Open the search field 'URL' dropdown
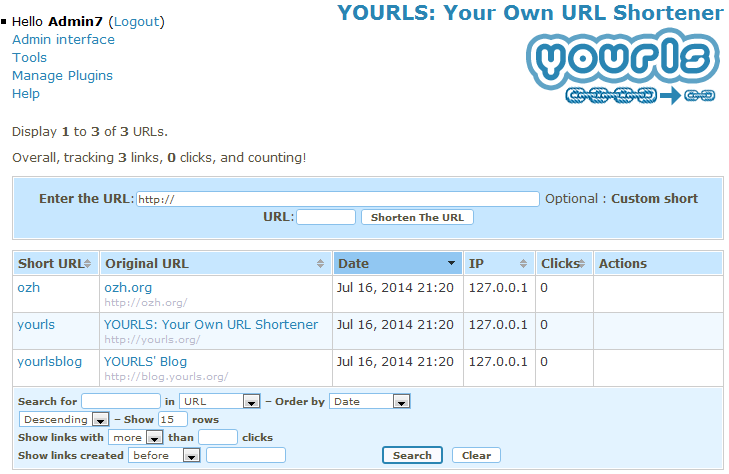The height and width of the screenshot is (474, 729). [219, 401]
